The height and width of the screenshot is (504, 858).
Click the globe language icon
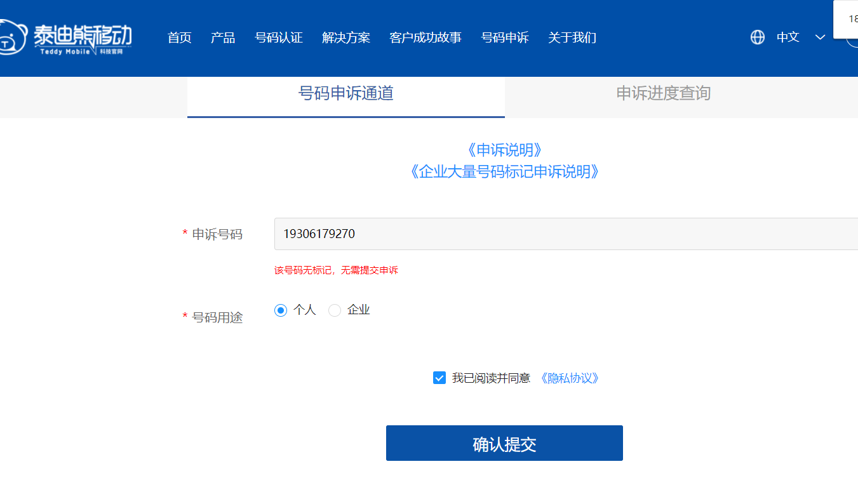757,37
